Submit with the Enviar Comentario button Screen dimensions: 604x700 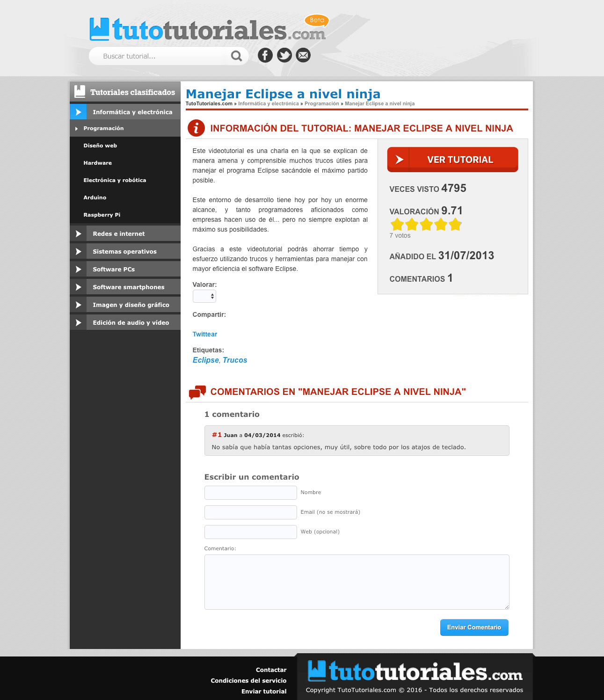point(474,627)
